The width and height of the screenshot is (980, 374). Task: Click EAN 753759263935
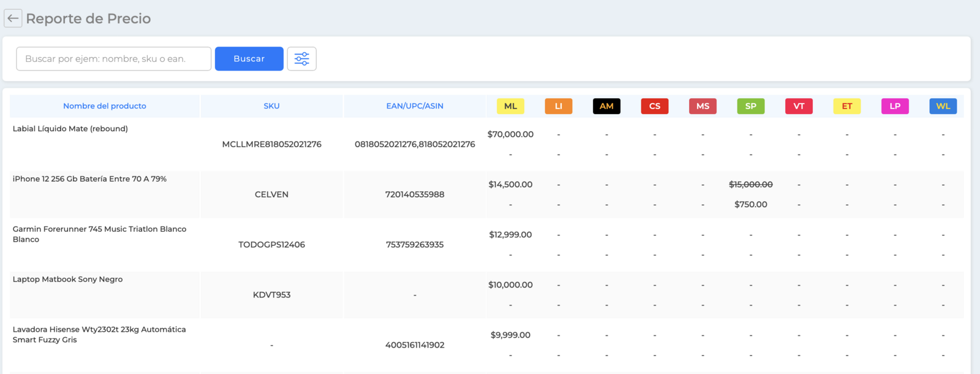[x=415, y=245]
